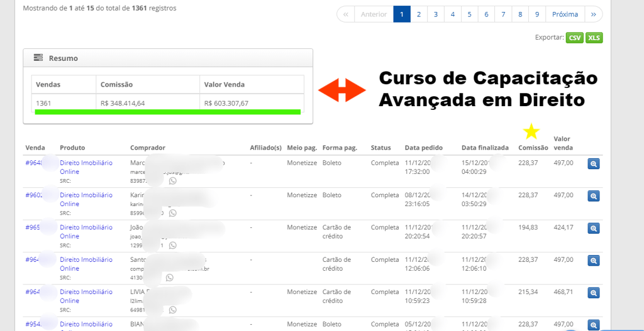Select order time 17:32:00
This screenshot has width=644, height=331.
[x=418, y=171]
